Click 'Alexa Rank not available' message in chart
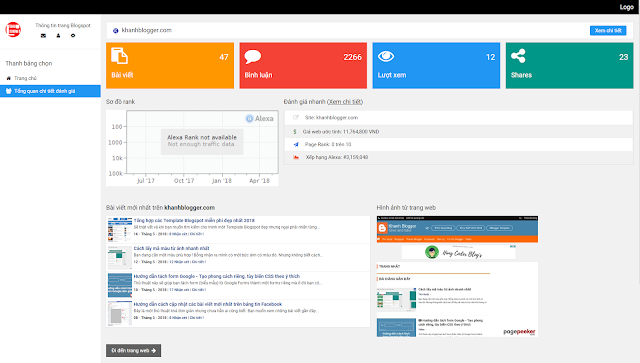The image size is (640, 363). 202,138
